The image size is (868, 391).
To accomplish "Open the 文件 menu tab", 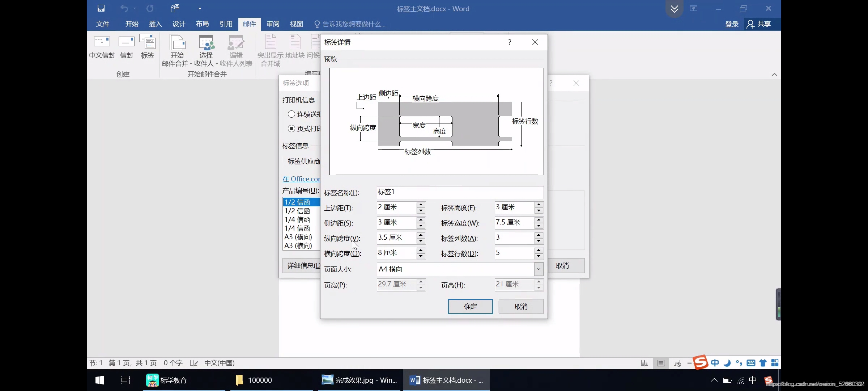I will coord(102,24).
